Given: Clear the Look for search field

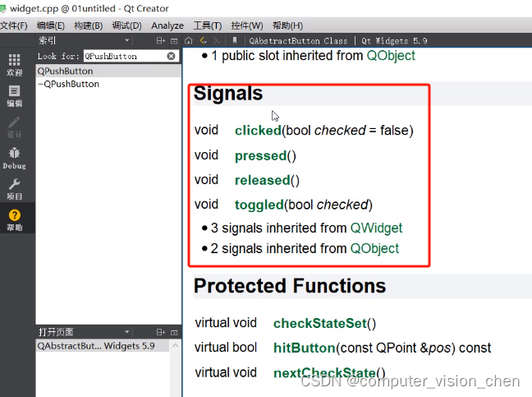Looking at the screenshot, I should [x=172, y=56].
